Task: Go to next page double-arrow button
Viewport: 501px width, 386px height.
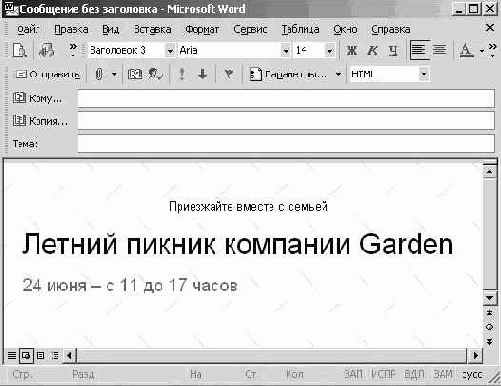Action: [489, 342]
